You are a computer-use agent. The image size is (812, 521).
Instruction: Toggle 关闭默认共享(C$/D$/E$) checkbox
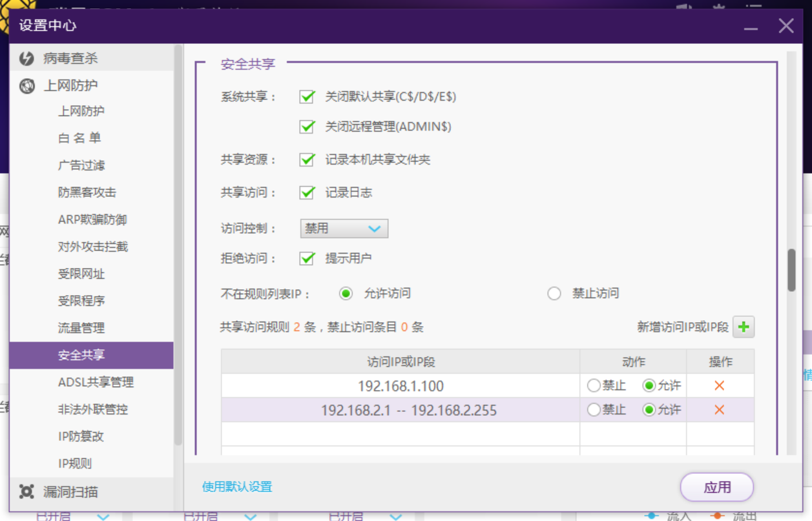point(307,97)
